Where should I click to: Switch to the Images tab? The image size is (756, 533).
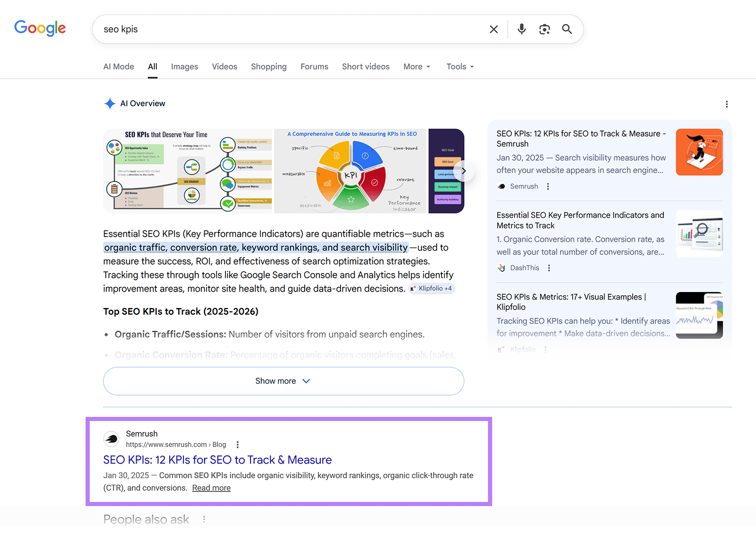click(x=184, y=67)
